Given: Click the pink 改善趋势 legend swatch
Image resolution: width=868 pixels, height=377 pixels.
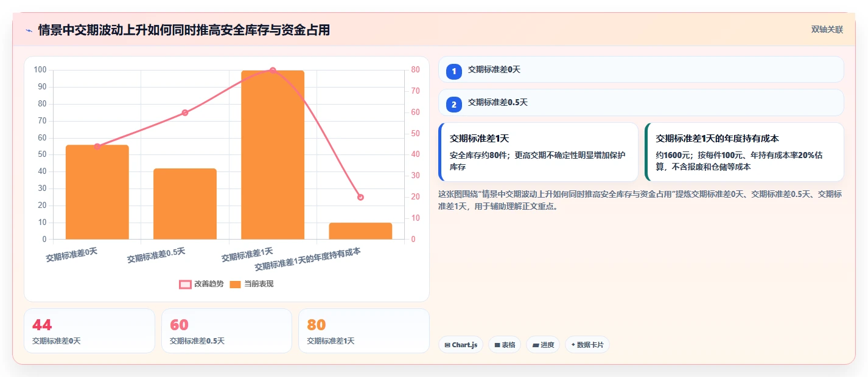Looking at the screenshot, I should [x=185, y=284].
